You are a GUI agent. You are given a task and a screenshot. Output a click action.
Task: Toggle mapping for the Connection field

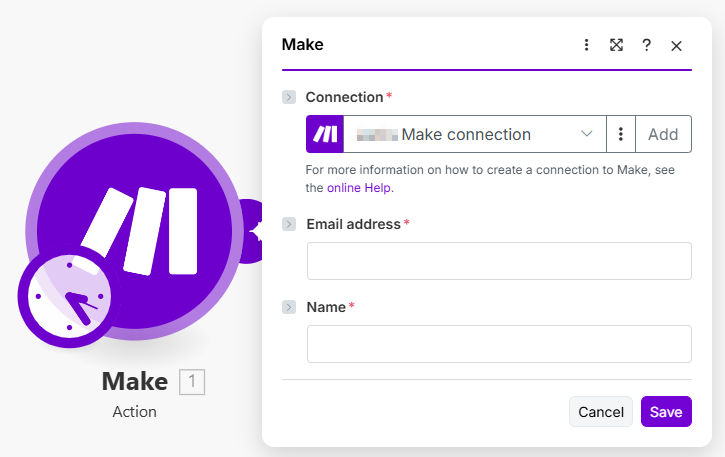coord(289,97)
